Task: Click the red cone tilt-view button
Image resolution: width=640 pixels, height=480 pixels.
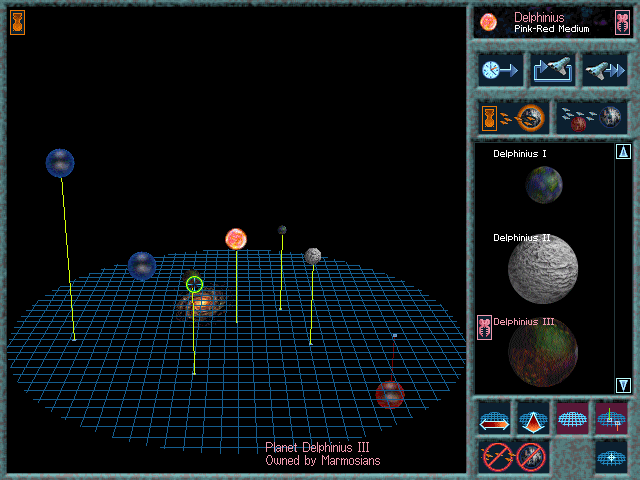Action: tap(533, 418)
